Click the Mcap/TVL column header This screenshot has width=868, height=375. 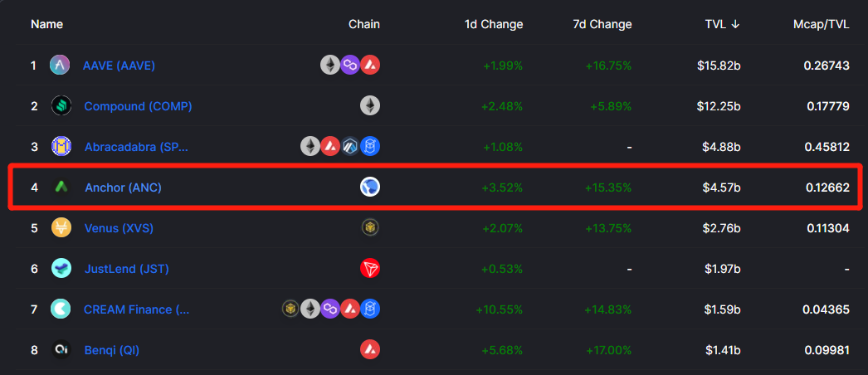pos(821,24)
